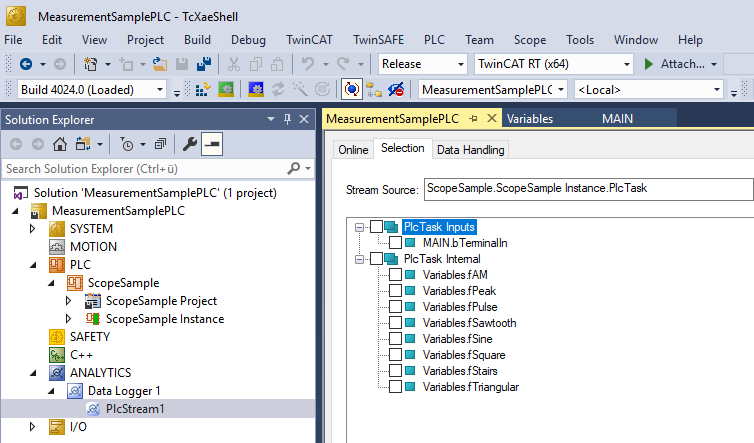Open the TwinCAT menu
Viewport: 754px width, 443px height.
coord(309,39)
